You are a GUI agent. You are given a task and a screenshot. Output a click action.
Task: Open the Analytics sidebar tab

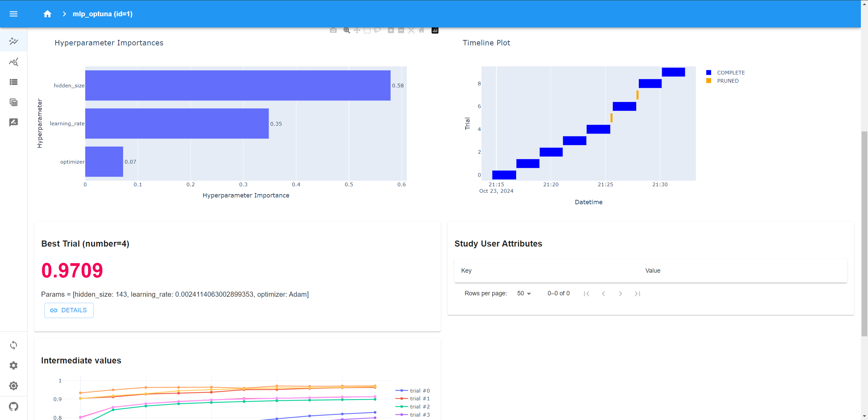click(x=14, y=62)
